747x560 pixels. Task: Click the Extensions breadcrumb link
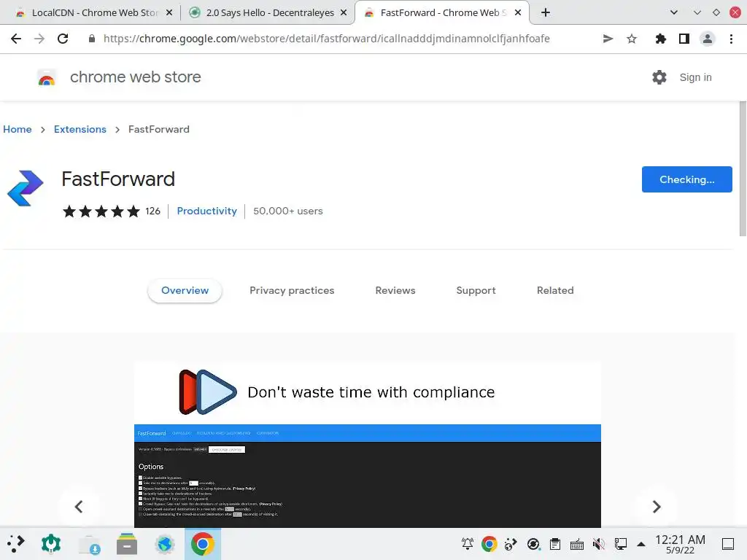pyautogui.click(x=80, y=130)
